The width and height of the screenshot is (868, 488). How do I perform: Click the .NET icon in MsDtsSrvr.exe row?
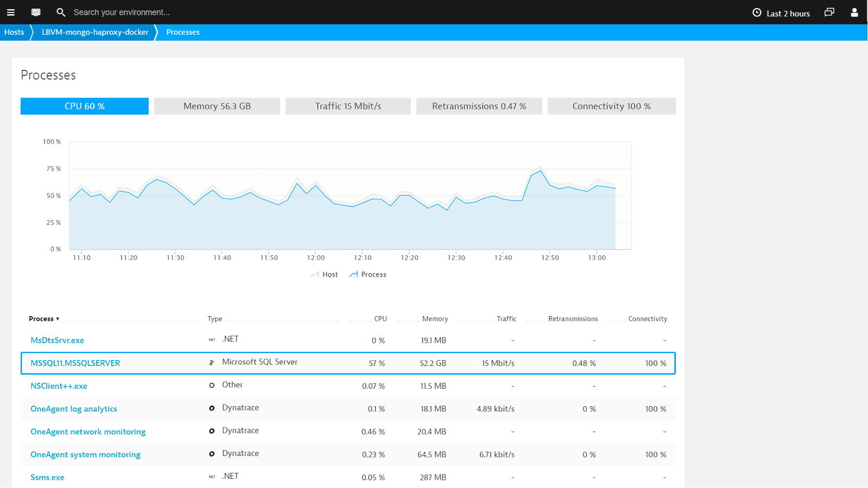[x=212, y=339]
